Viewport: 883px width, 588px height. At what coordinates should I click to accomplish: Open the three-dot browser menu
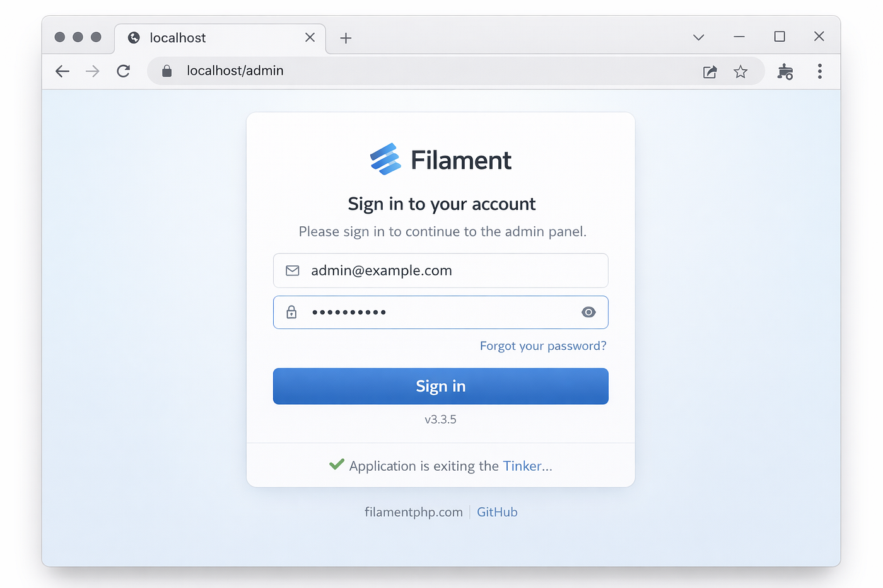coord(820,71)
